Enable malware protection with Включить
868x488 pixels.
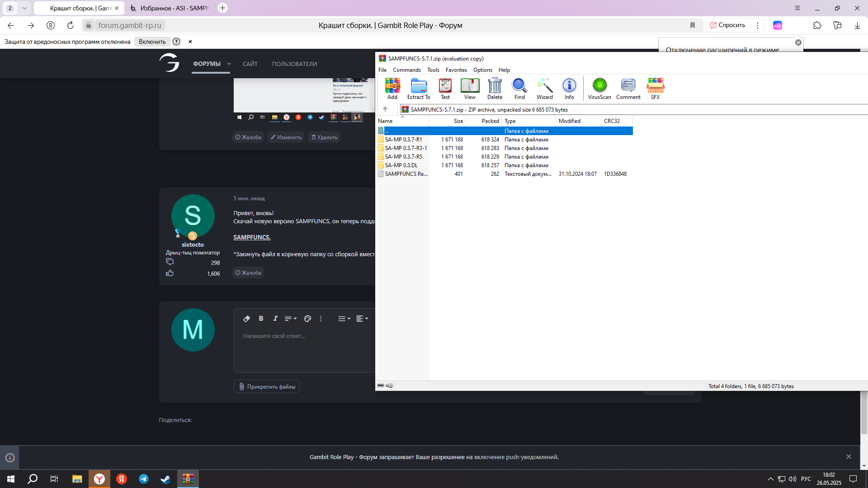pyautogui.click(x=152, y=42)
